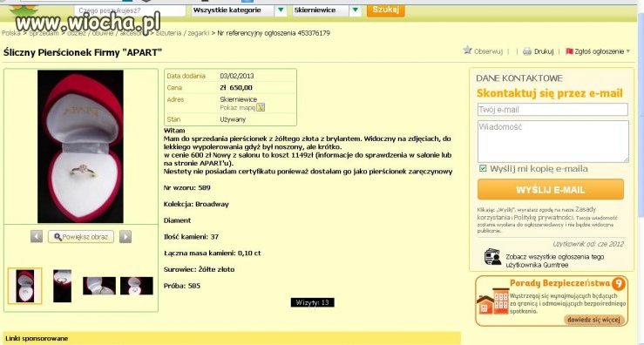This screenshot has height=345, width=644.
Task: Click the Porady Bezpieczeństwa heading
Action: point(559,283)
